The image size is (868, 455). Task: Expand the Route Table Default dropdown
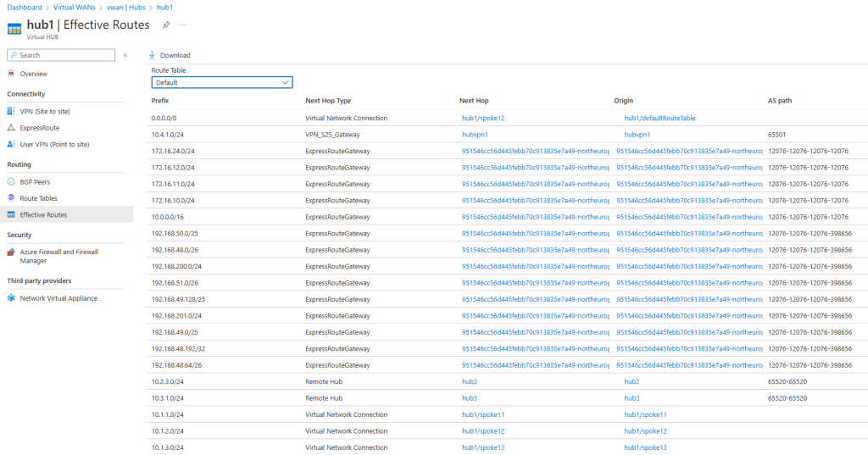click(222, 83)
